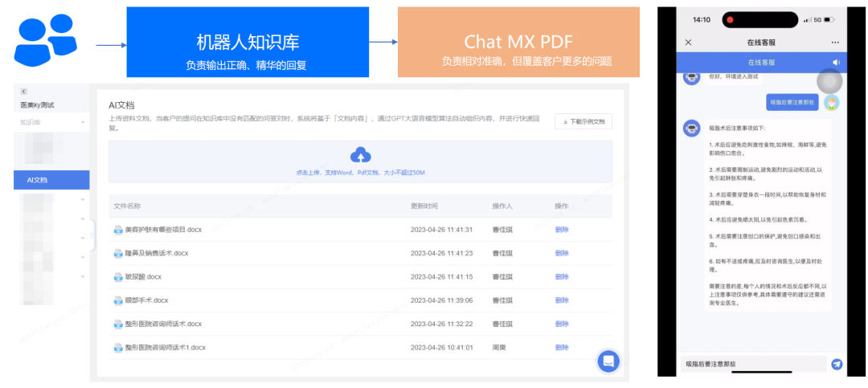Delete 眼部手术.docx
The image size is (868, 388).
tap(562, 300)
